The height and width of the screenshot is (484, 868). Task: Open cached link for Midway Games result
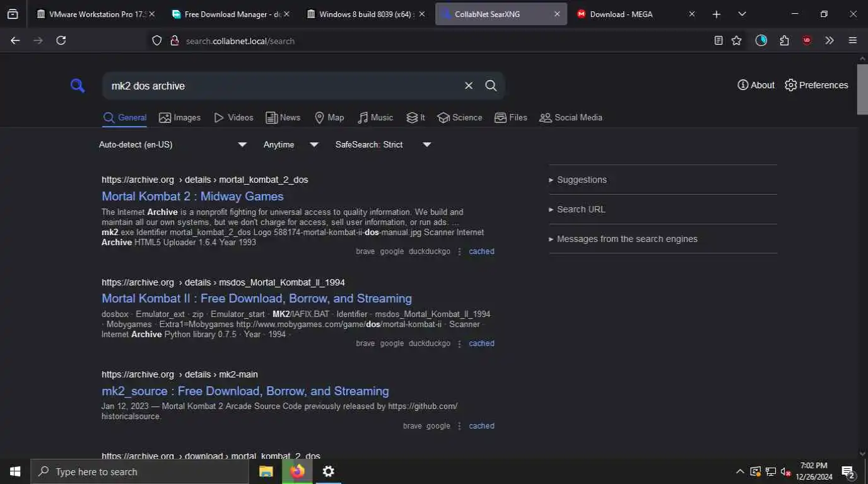(481, 251)
